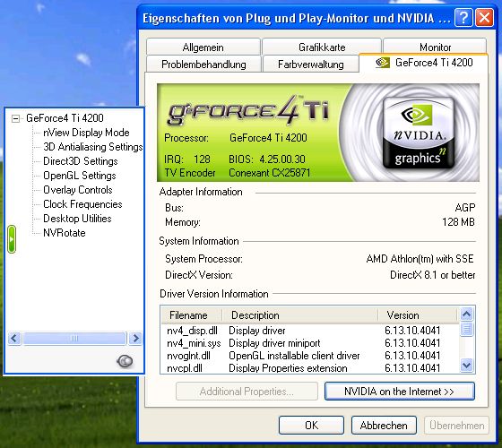Click side menu horizontal scroll left arrow
The image size is (502, 448).
14,339
